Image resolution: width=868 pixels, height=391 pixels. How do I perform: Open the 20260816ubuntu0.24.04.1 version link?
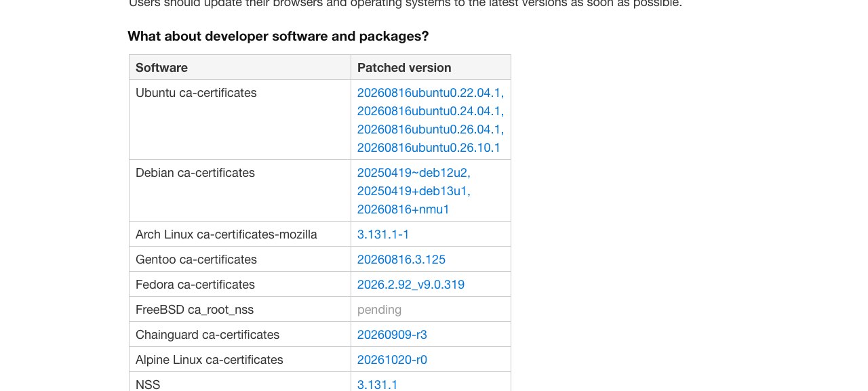pos(430,110)
